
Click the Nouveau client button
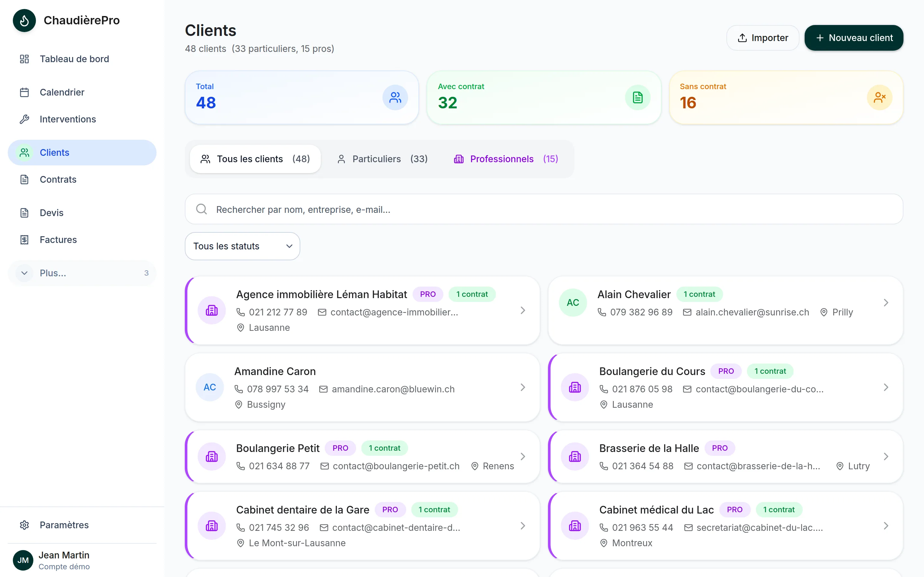click(x=854, y=38)
